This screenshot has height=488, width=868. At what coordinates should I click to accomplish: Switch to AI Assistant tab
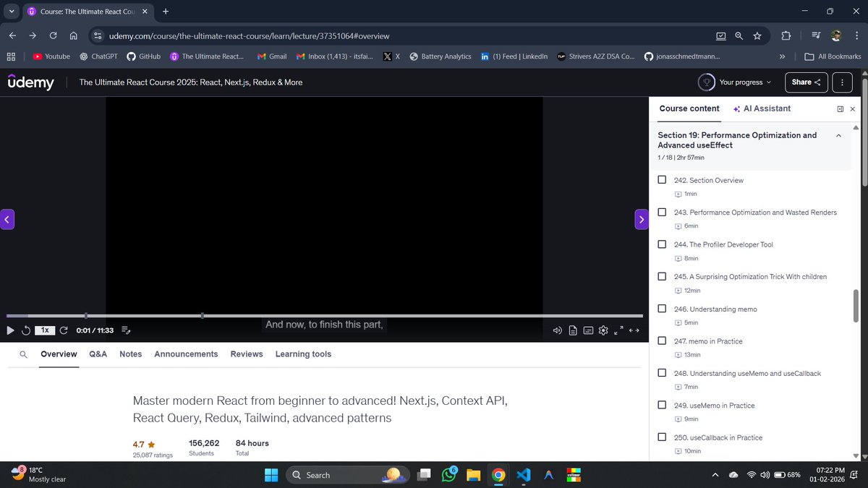tap(762, 108)
